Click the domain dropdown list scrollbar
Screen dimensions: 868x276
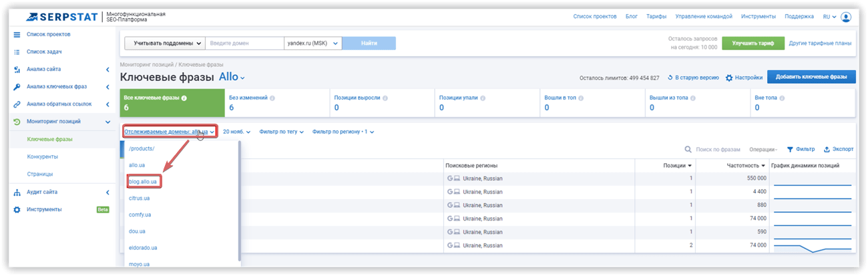point(238,200)
